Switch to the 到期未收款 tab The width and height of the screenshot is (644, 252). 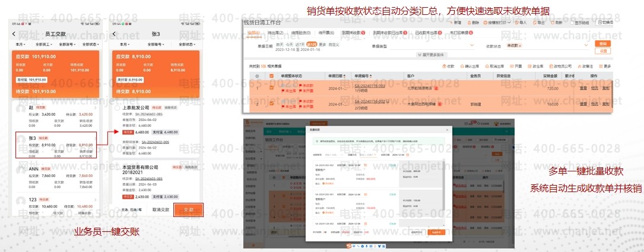tap(353, 33)
